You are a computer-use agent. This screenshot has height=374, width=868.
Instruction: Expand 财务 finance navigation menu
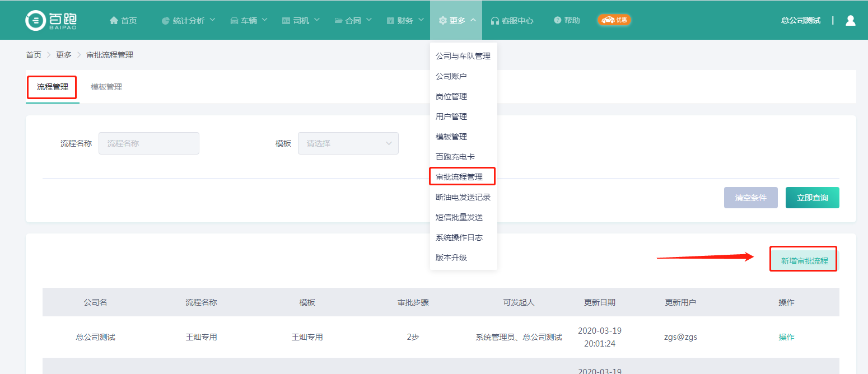(x=405, y=21)
